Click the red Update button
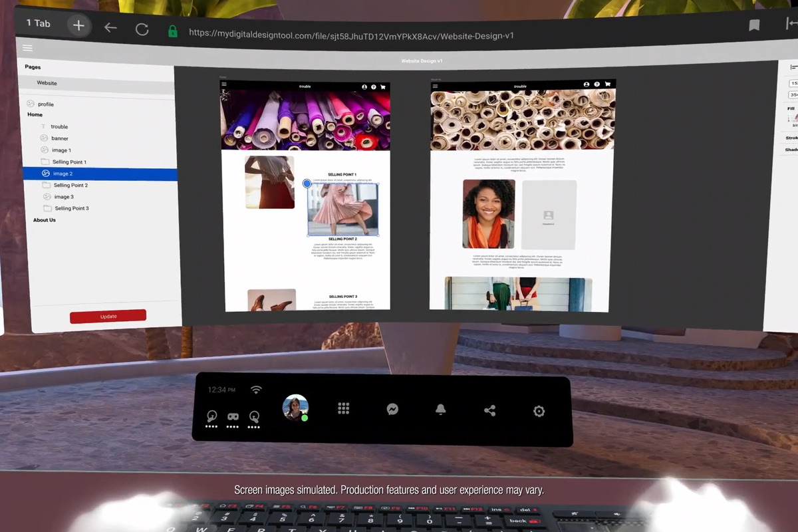The width and height of the screenshot is (798, 532). click(108, 317)
